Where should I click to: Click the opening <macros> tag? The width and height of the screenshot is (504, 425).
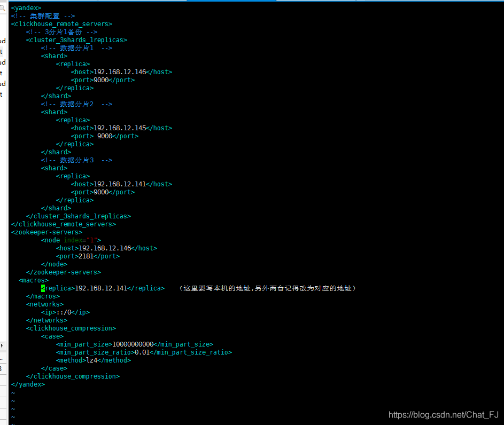(x=34, y=280)
